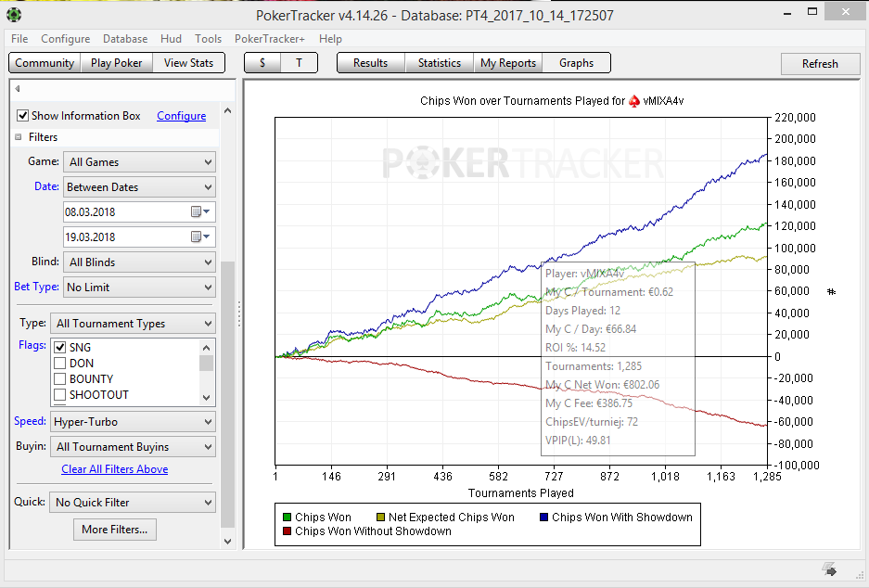Click the ROI %: 14.52 info line
869x588 pixels.
click(x=575, y=348)
